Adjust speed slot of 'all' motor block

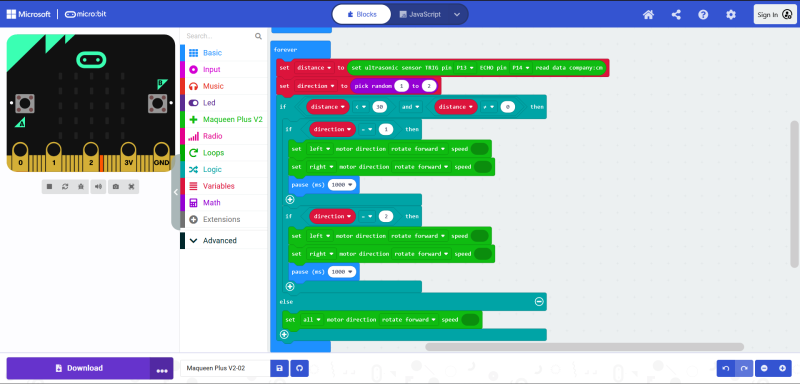pyautogui.click(x=470, y=320)
